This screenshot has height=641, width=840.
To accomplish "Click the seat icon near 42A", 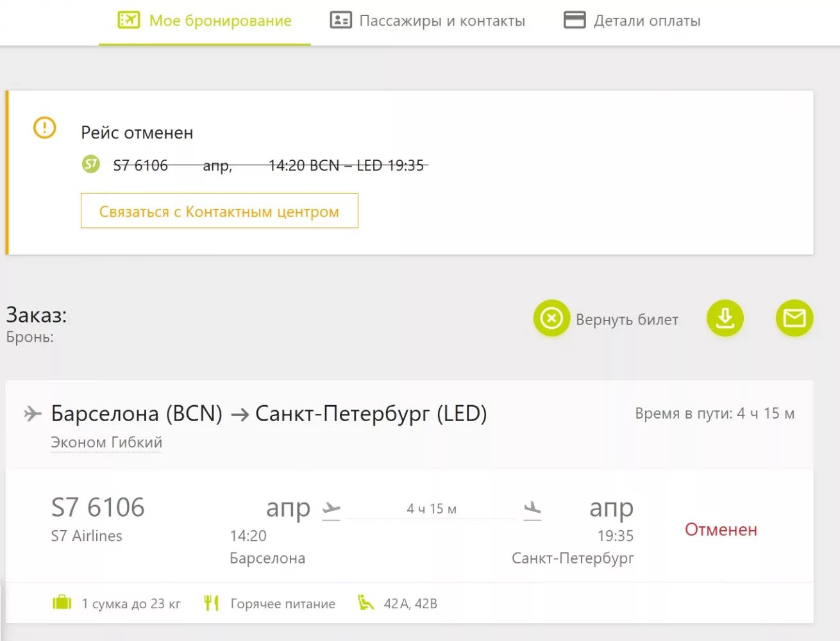I will (365, 603).
